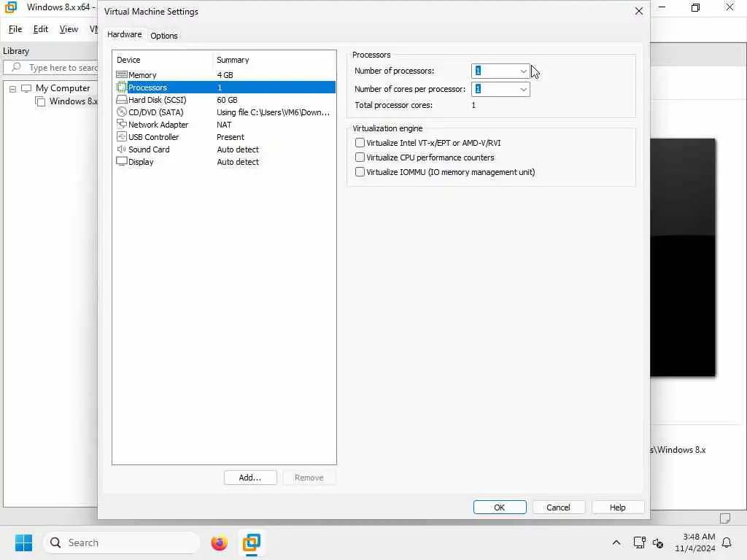Open the Windows Start menu

click(23, 542)
